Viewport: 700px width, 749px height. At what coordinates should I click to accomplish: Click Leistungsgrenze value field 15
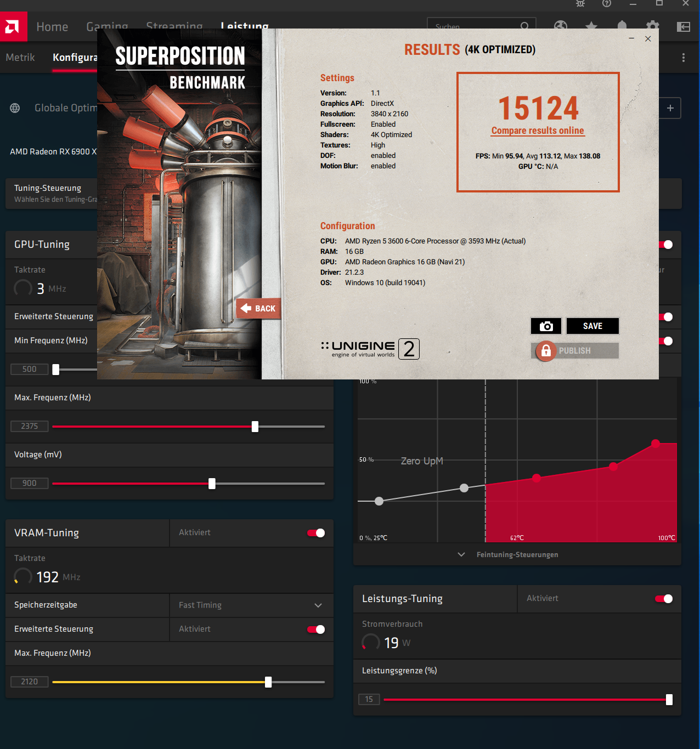[x=369, y=699]
